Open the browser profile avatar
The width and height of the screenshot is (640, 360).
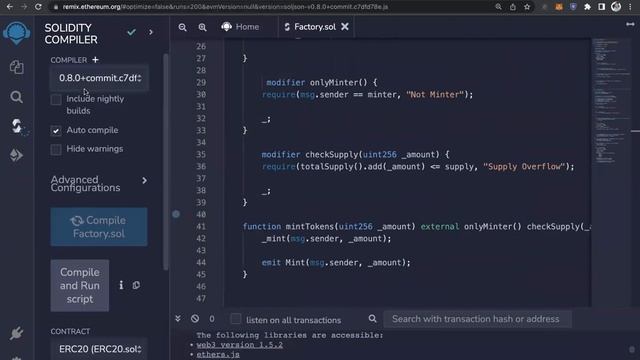click(616, 7)
